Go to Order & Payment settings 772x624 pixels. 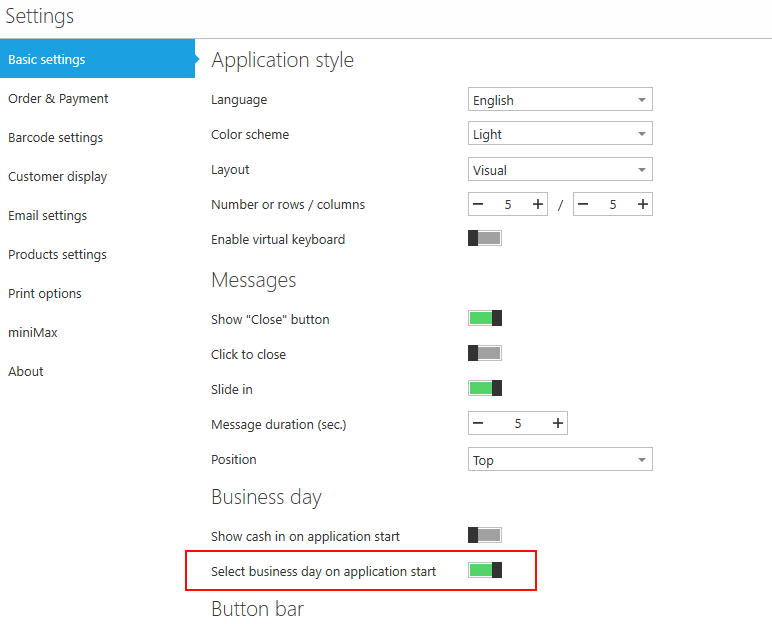coord(58,98)
